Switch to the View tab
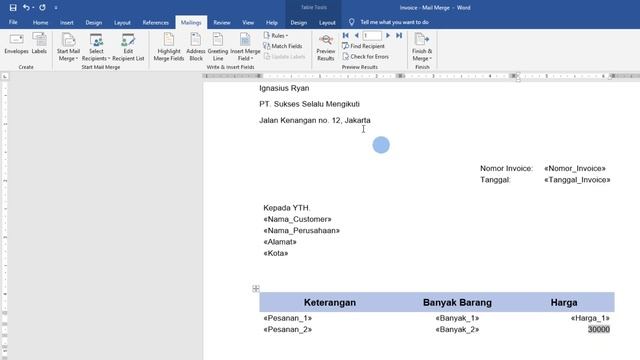 coord(248,22)
